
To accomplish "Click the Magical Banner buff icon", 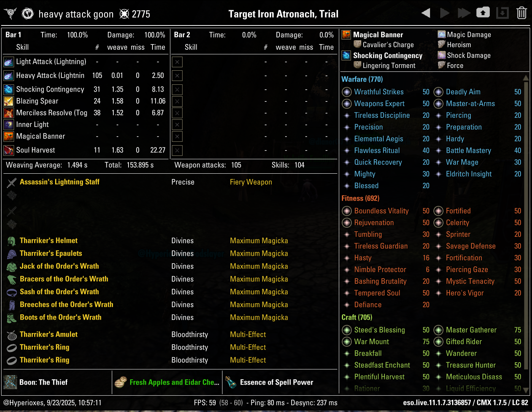I will [x=346, y=35].
